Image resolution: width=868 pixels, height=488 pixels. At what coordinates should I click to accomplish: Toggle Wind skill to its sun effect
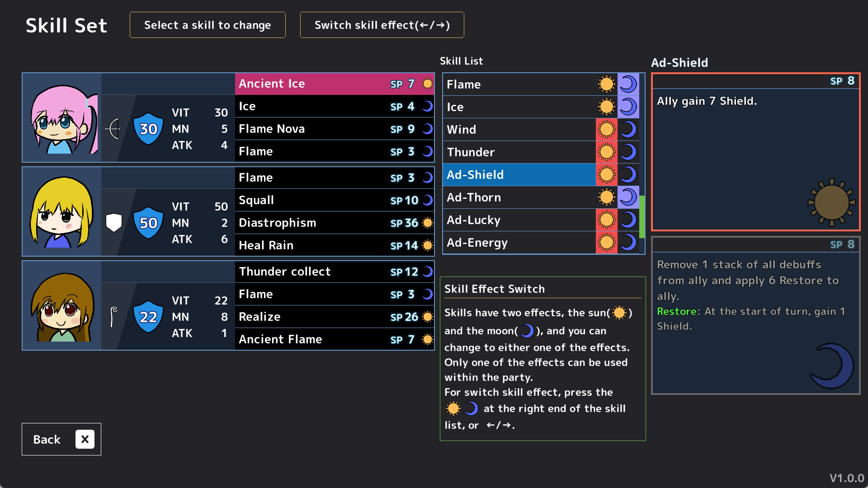coord(607,129)
